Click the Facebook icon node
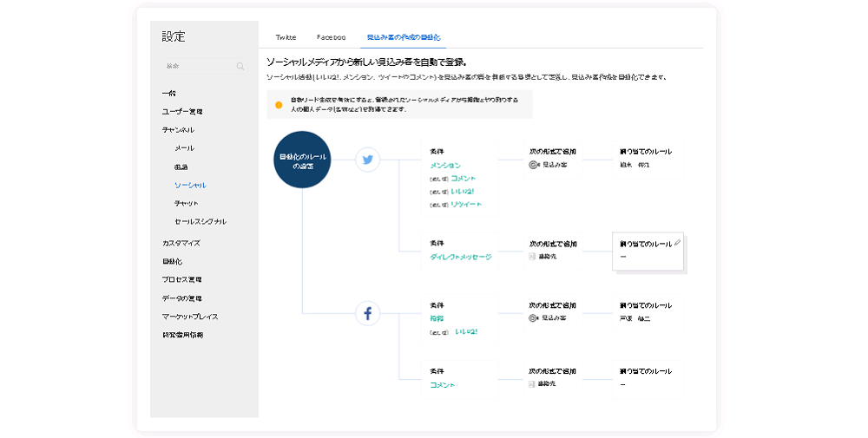The height and width of the screenshot is (438, 868). coord(367,314)
